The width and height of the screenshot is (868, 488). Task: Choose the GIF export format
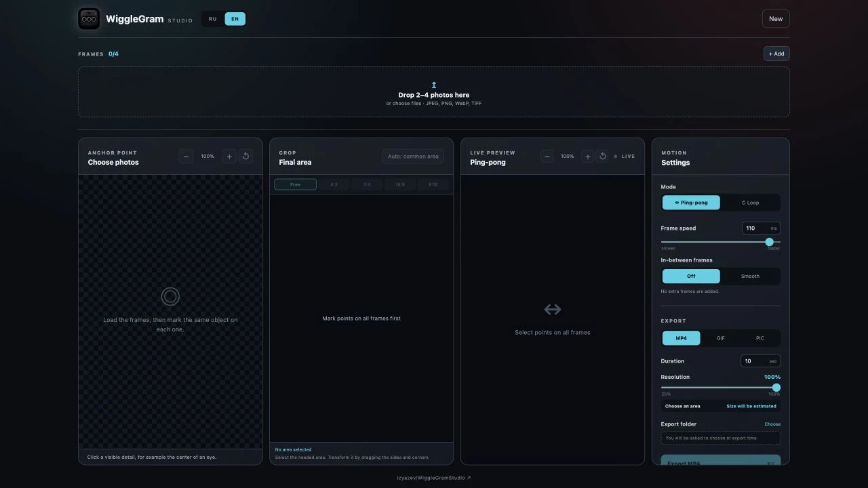pos(720,338)
